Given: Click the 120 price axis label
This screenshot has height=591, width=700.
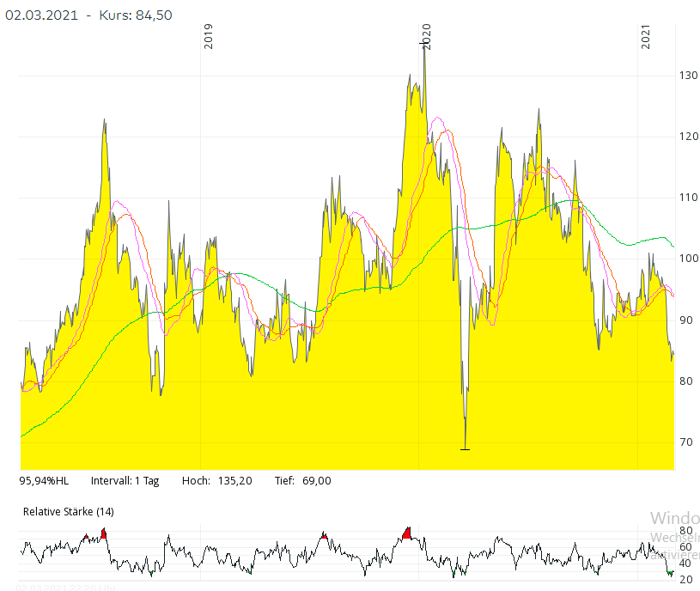Looking at the screenshot, I should pyautogui.click(x=688, y=137).
